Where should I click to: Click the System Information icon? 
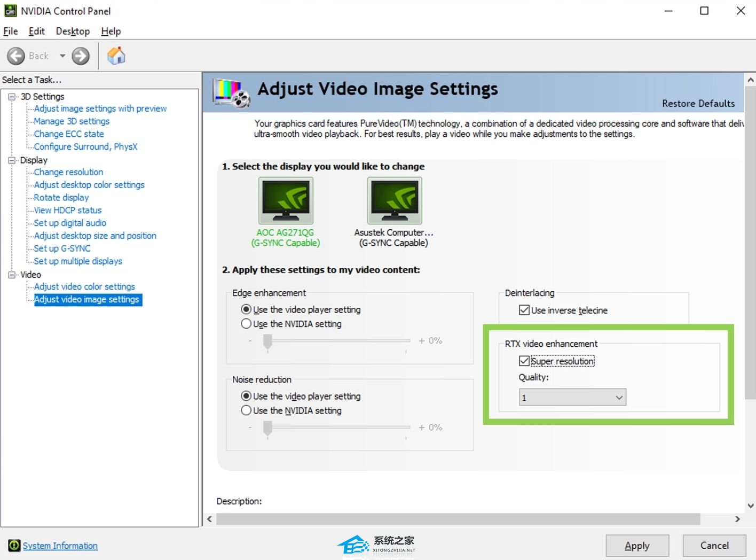coord(14,546)
